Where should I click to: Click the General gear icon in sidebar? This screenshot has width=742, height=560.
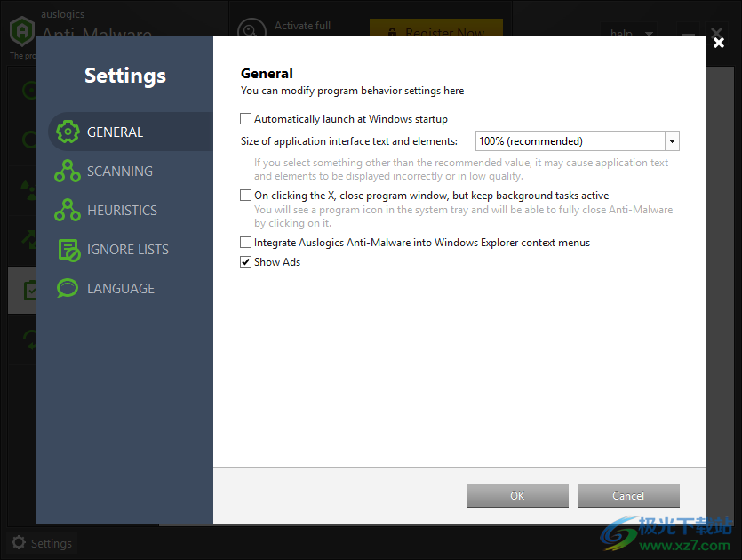pos(68,132)
